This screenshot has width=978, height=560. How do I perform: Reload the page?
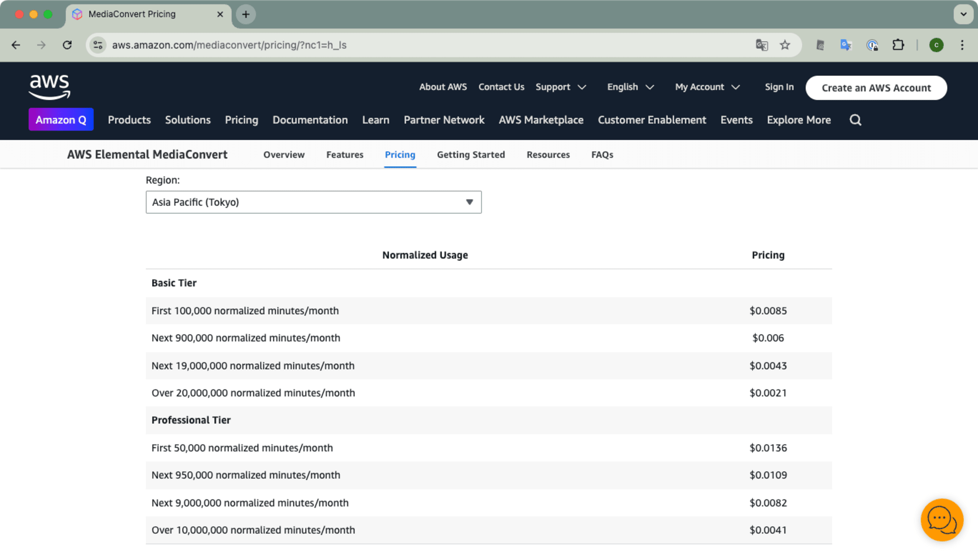[x=67, y=45]
